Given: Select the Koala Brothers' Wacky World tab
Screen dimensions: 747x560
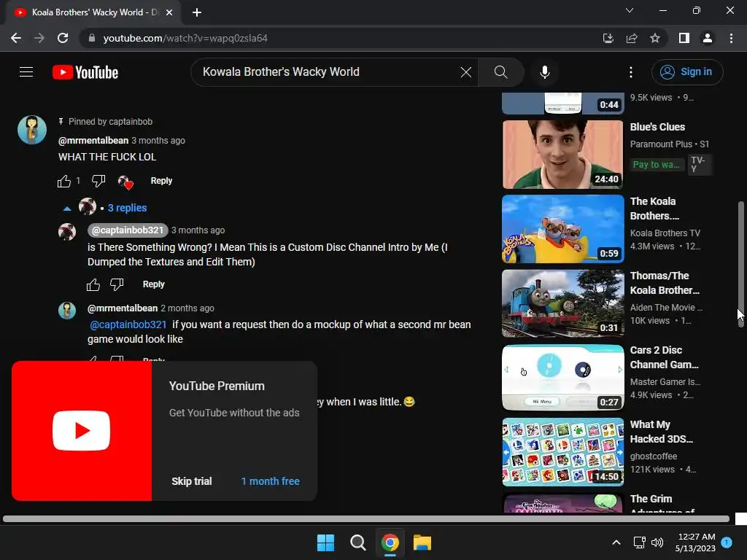Looking at the screenshot, I should point(93,12).
